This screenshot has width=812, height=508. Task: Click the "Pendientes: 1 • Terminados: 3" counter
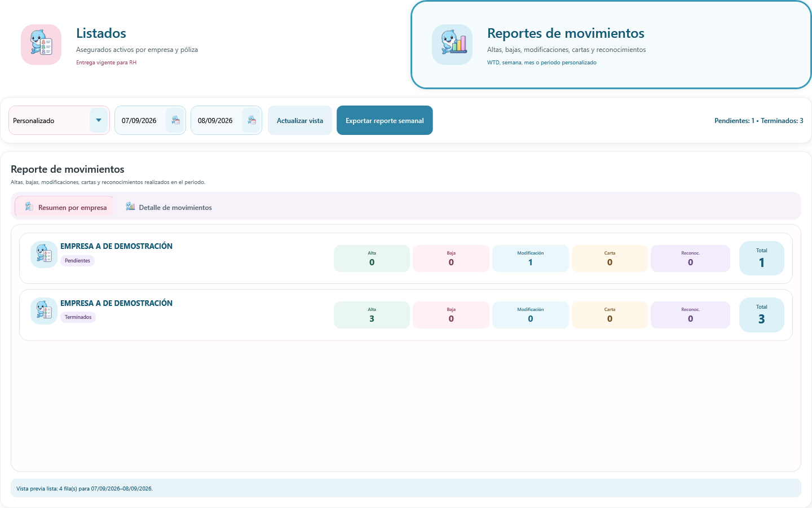pos(758,121)
